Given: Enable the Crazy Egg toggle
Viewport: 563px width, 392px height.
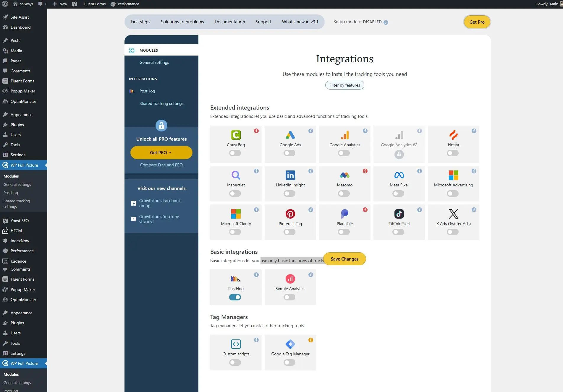Looking at the screenshot, I should pos(235,153).
